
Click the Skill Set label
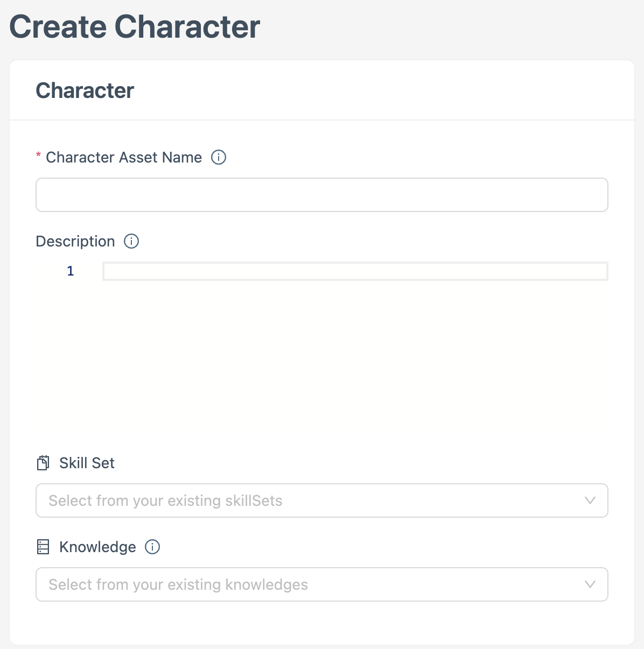(x=87, y=463)
